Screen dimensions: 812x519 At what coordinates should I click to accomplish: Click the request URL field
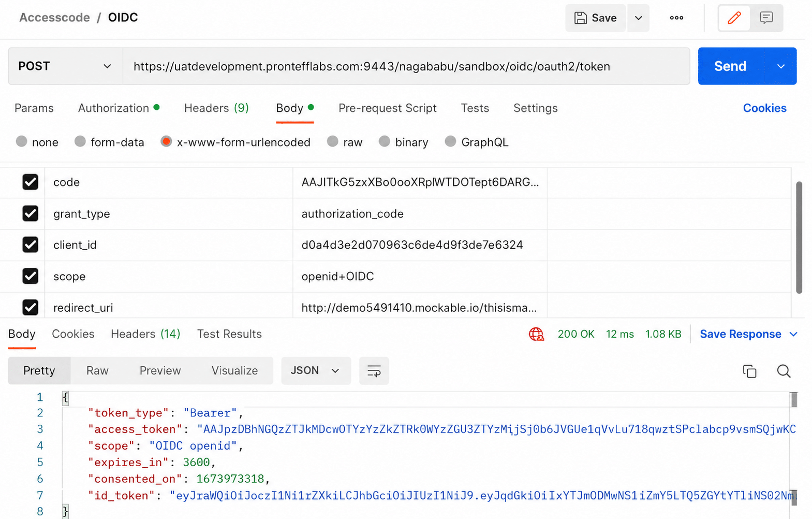click(406, 66)
